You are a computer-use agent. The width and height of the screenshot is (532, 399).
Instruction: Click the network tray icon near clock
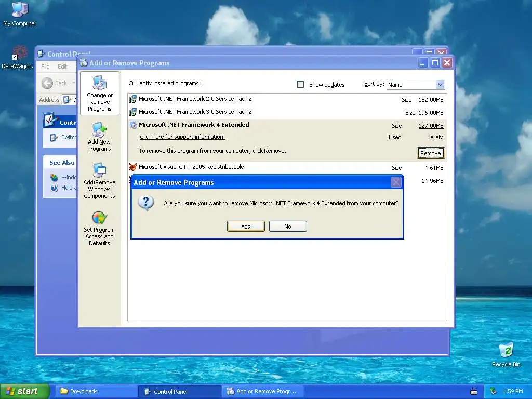tap(494, 392)
